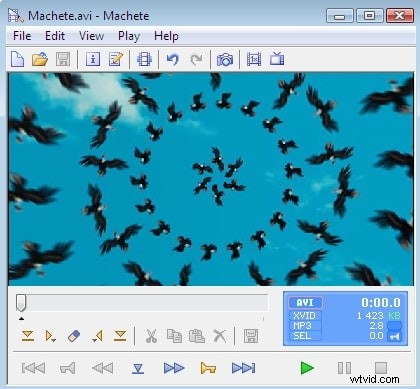The height and width of the screenshot is (389, 420).
Task: Click the blue jump-to-position marker button
Action: pos(138,369)
